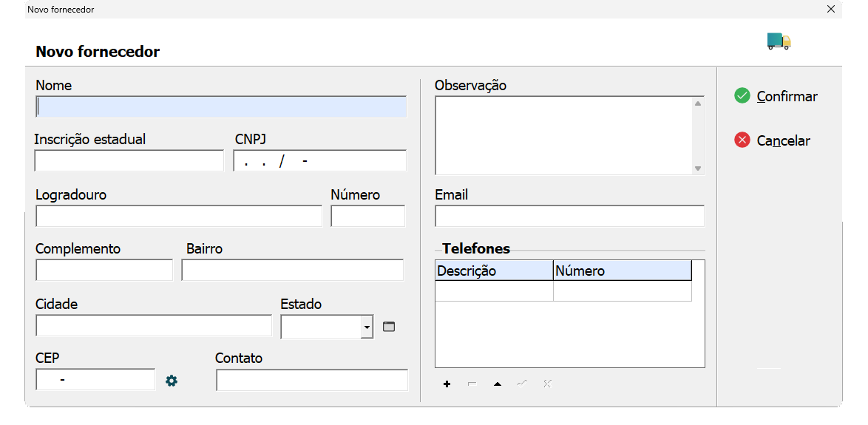Image resolution: width=868 pixels, height=425 pixels.
Task: Click the CEP lookup gear icon
Action: click(x=172, y=381)
